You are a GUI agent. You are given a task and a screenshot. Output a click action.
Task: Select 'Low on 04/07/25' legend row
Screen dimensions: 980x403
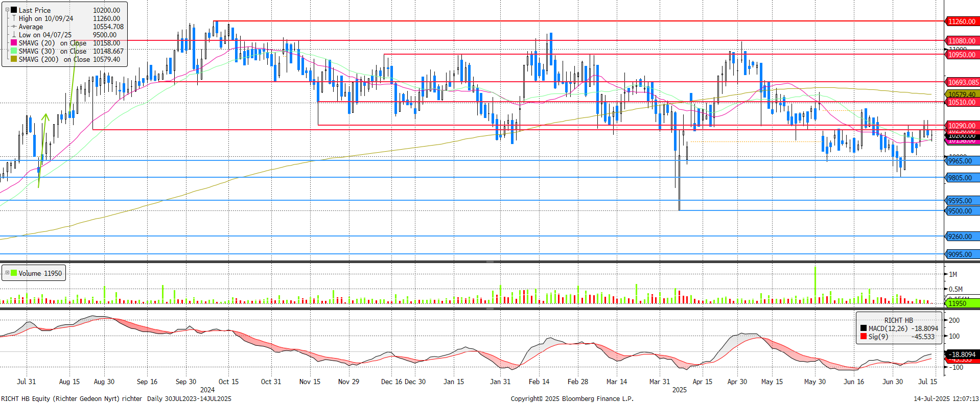[x=45, y=35]
